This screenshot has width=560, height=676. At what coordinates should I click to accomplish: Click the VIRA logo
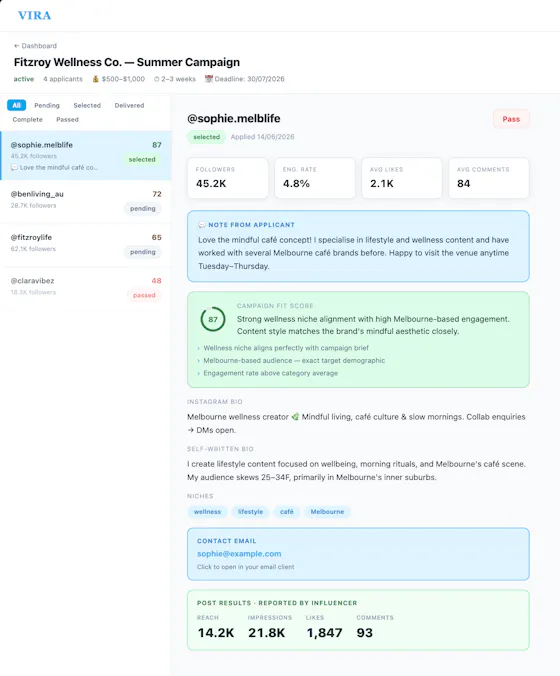point(34,16)
